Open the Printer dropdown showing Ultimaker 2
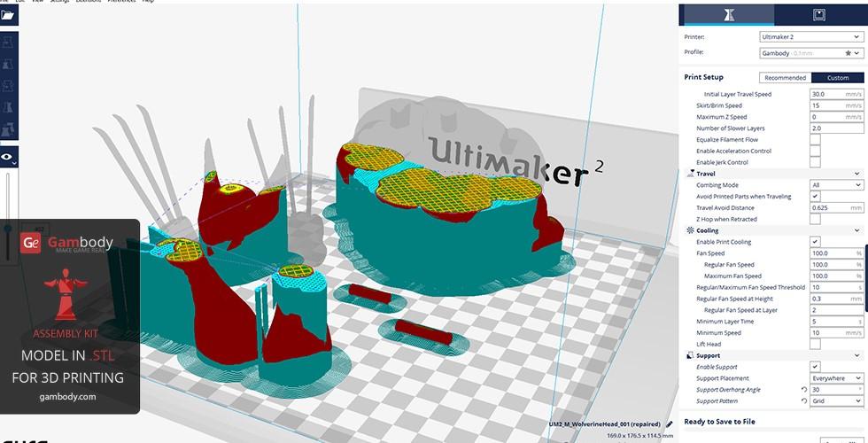This screenshot has width=868, height=443. [810, 37]
